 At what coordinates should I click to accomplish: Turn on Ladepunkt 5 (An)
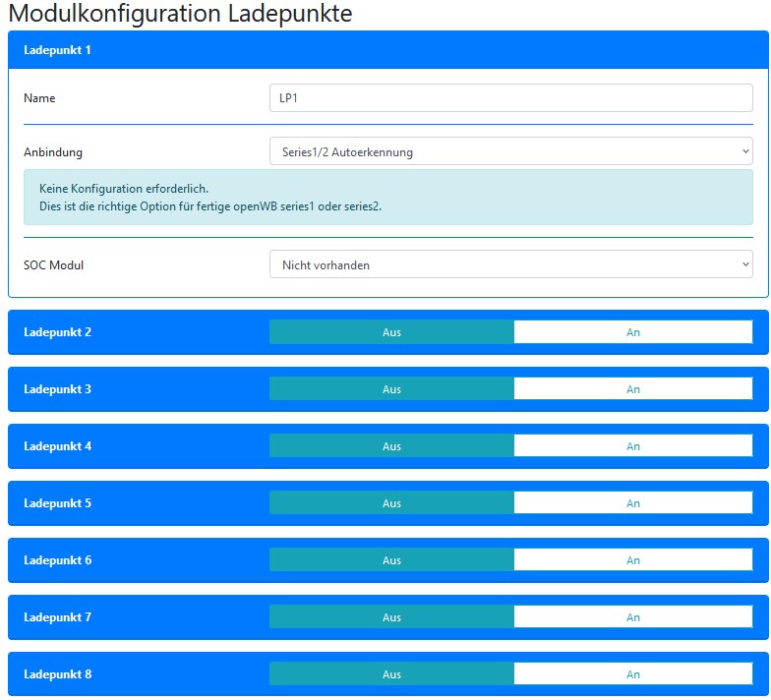tap(632, 503)
